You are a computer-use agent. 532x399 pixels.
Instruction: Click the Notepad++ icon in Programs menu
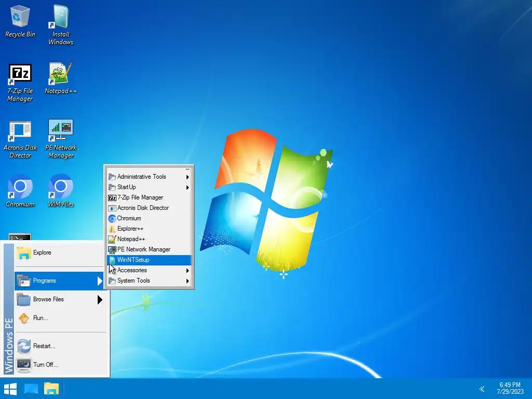pos(112,239)
